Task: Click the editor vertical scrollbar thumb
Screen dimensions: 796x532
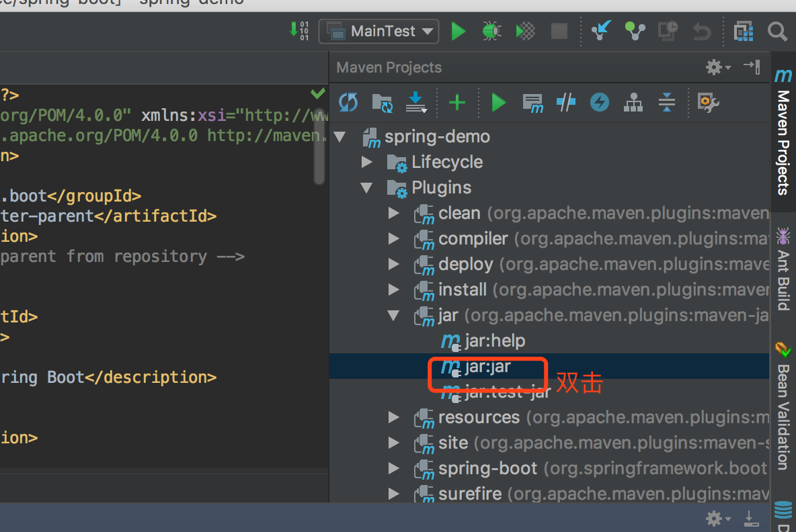Action: [319, 146]
